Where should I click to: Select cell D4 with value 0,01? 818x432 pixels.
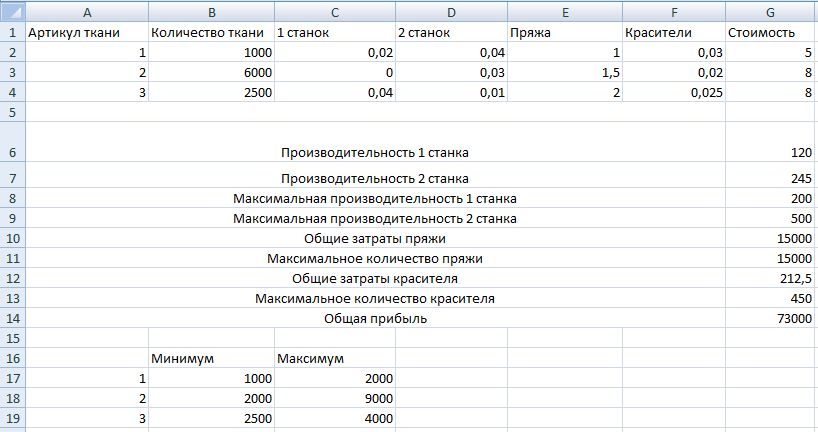452,92
